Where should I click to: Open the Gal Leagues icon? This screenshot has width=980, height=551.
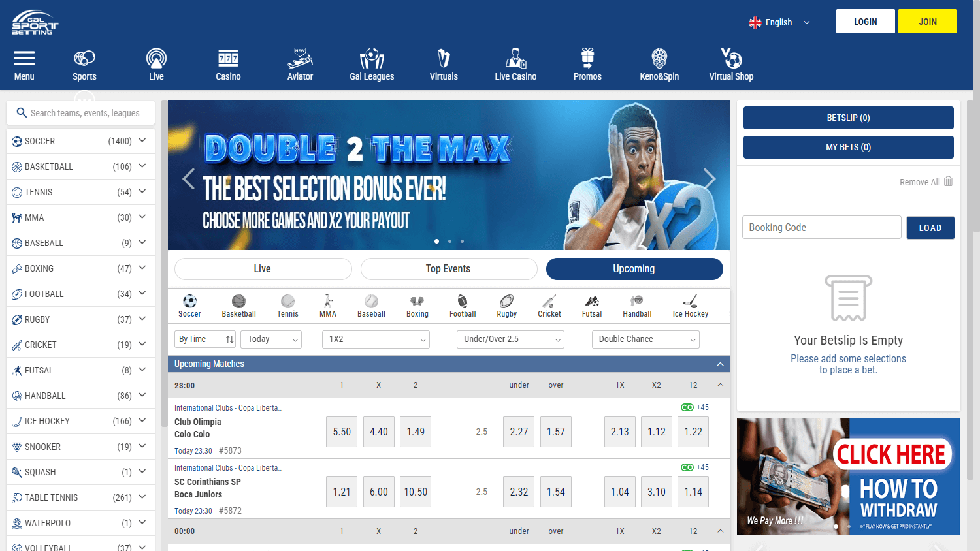pyautogui.click(x=372, y=58)
